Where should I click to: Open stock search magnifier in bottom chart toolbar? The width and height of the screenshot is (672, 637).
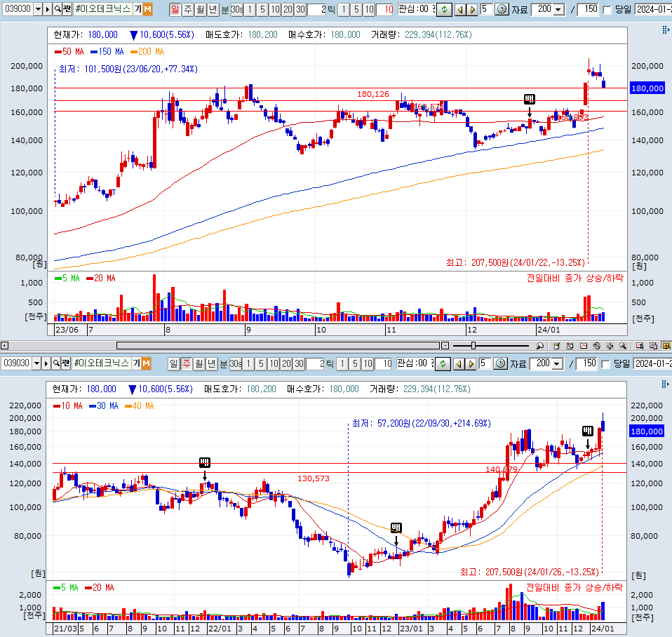[56, 363]
